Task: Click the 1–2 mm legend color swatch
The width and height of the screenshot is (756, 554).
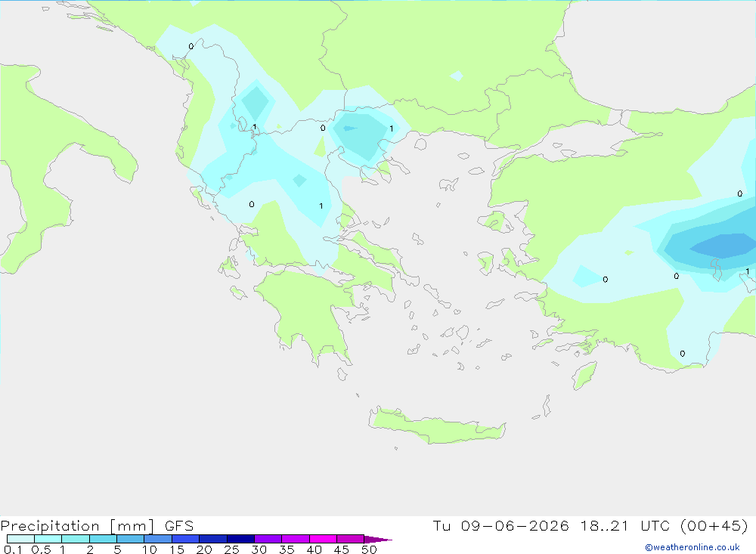Action: pos(76,539)
